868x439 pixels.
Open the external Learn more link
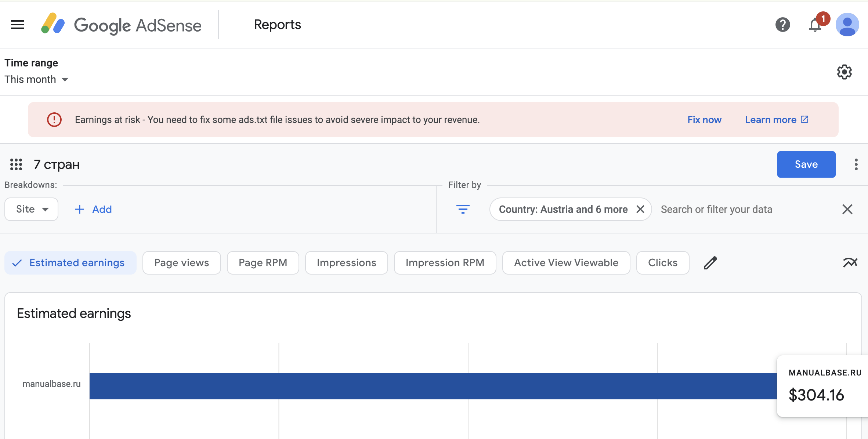(x=777, y=120)
